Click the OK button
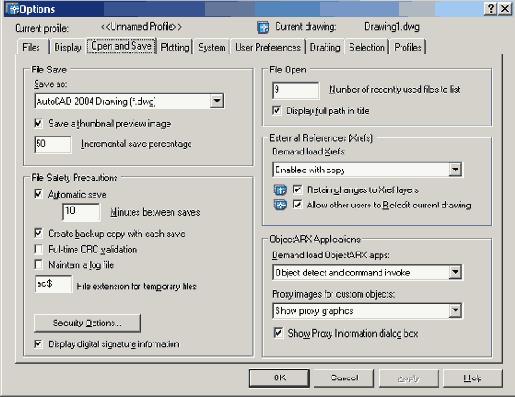515x397 pixels. (x=279, y=378)
